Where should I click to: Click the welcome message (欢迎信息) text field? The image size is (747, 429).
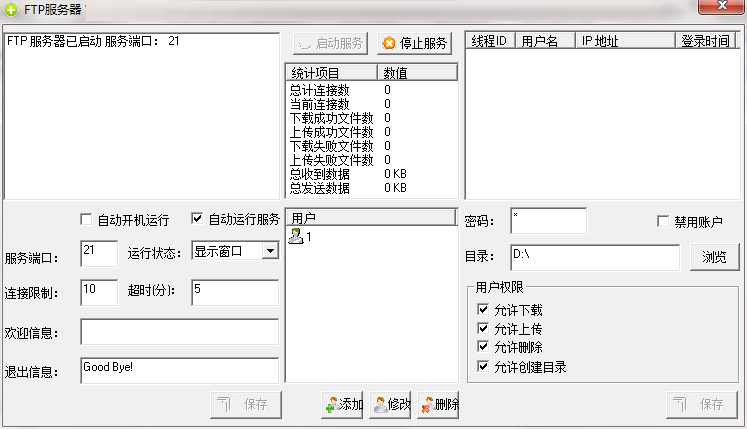(x=179, y=332)
